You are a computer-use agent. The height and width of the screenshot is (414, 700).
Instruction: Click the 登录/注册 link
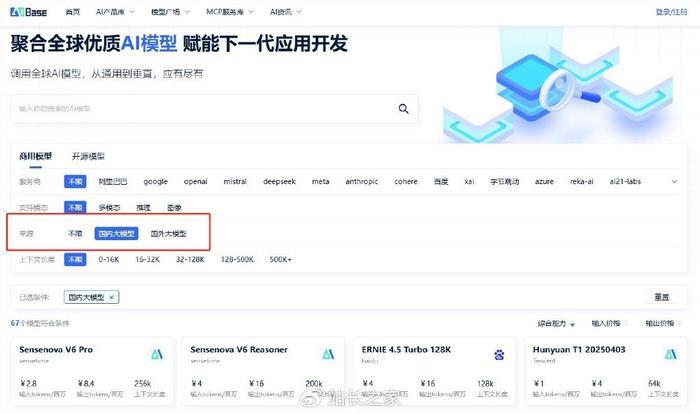671,12
